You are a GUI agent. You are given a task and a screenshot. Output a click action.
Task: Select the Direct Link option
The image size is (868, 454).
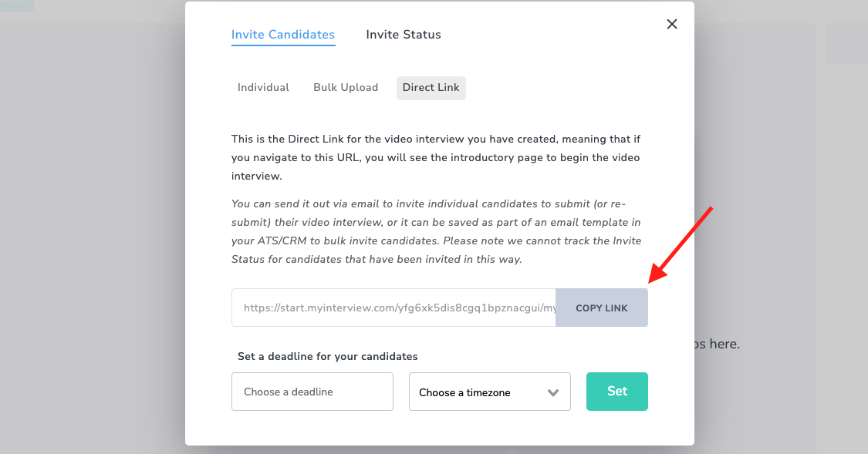tap(431, 88)
